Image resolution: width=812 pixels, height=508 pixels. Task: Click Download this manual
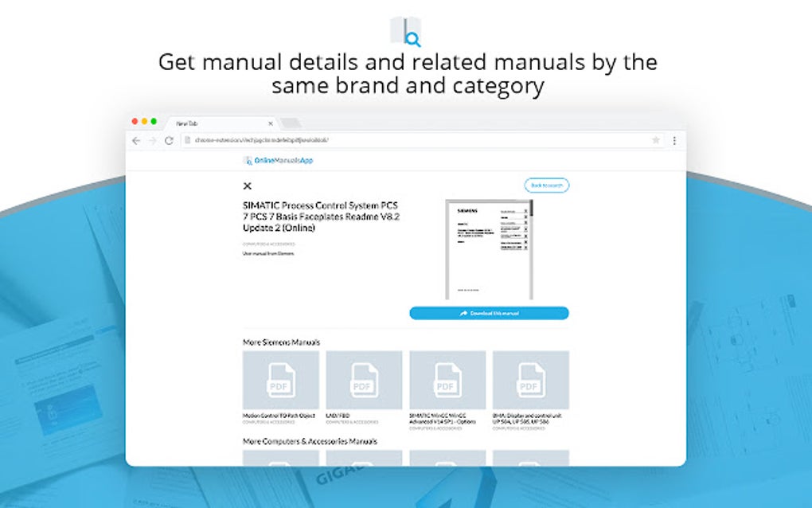(x=489, y=312)
